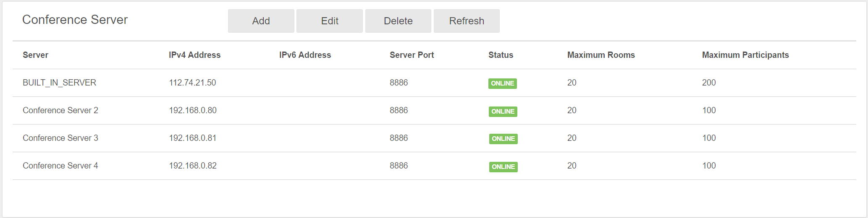This screenshot has width=868, height=218.
Task: Click the Status column header
Action: tap(501, 55)
